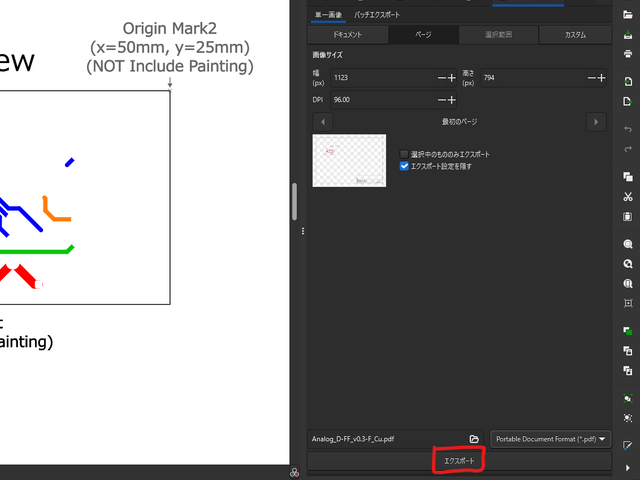Go to previous page with left arrow
Viewport: 640px width, 480px height.
pyautogui.click(x=323, y=121)
